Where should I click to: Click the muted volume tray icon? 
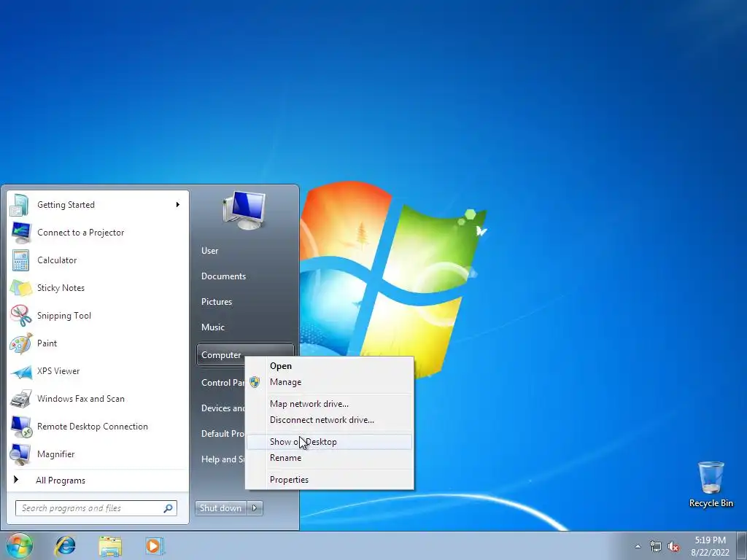point(673,547)
